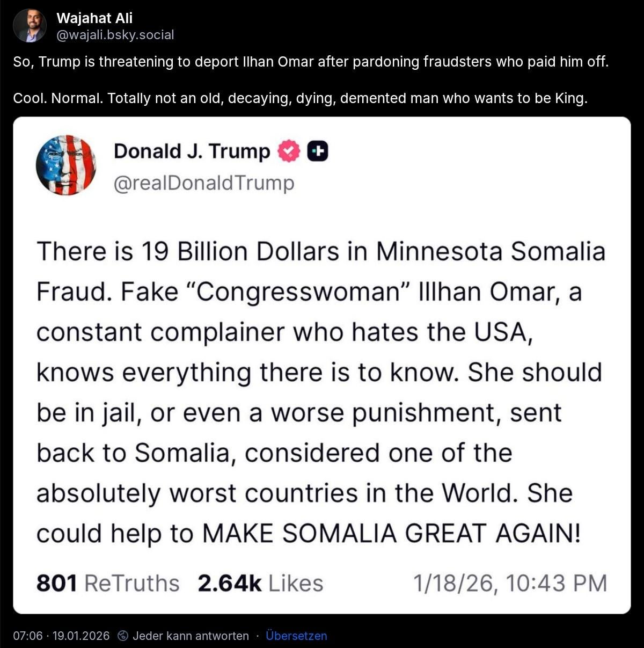
Task: Click the Wajahat Ali display name
Action: pos(94,18)
